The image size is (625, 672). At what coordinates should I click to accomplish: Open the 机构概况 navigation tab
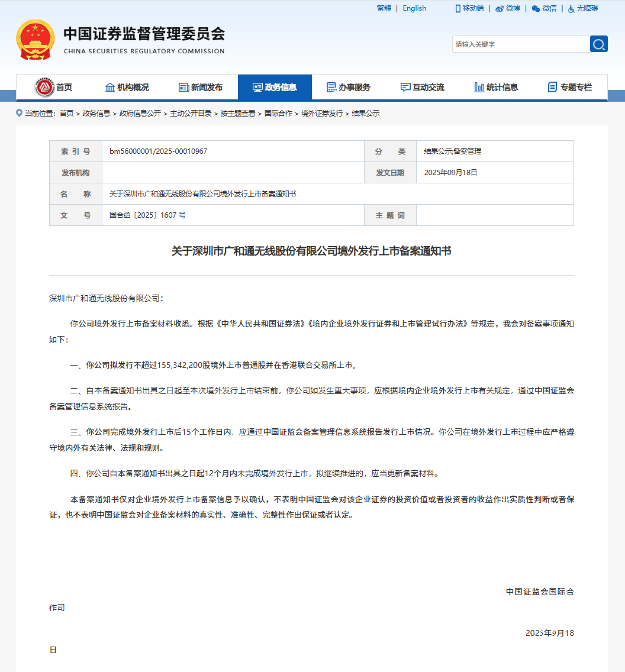[127, 88]
